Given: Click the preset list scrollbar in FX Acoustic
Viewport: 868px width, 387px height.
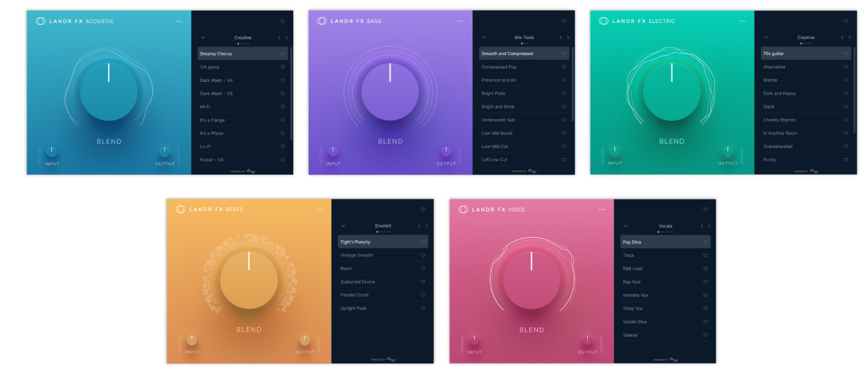Looking at the screenshot, I should pos(291,94).
